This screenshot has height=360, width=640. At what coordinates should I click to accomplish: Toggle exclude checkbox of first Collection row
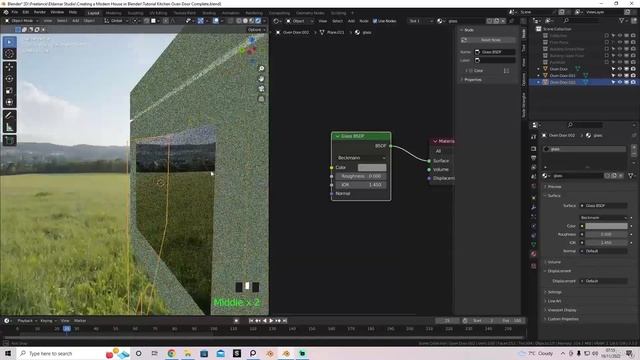coord(607,36)
